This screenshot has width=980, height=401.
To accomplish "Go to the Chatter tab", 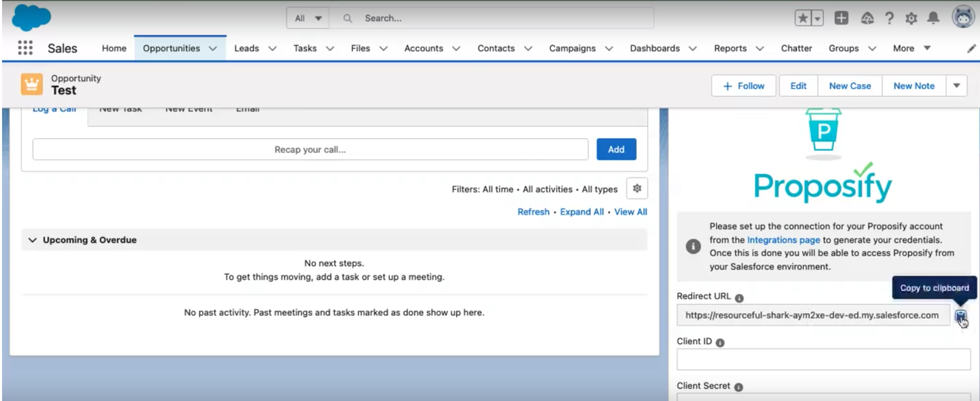I will tap(796, 48).
